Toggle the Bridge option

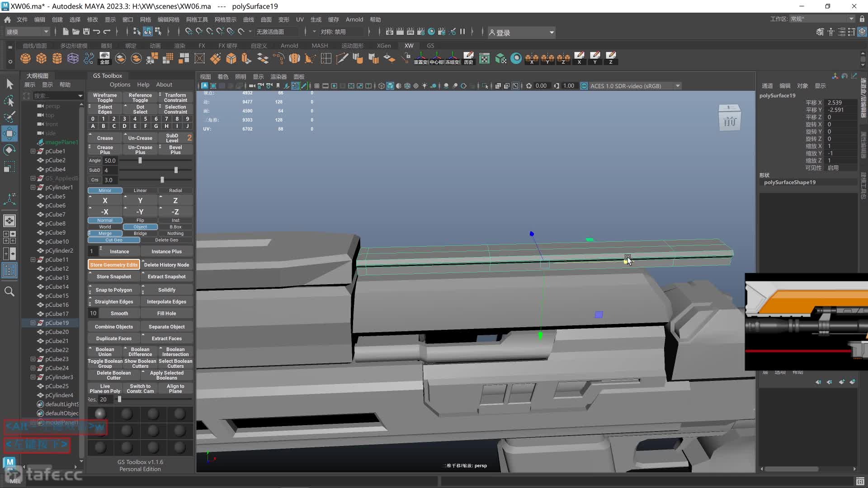pos(140,234)
